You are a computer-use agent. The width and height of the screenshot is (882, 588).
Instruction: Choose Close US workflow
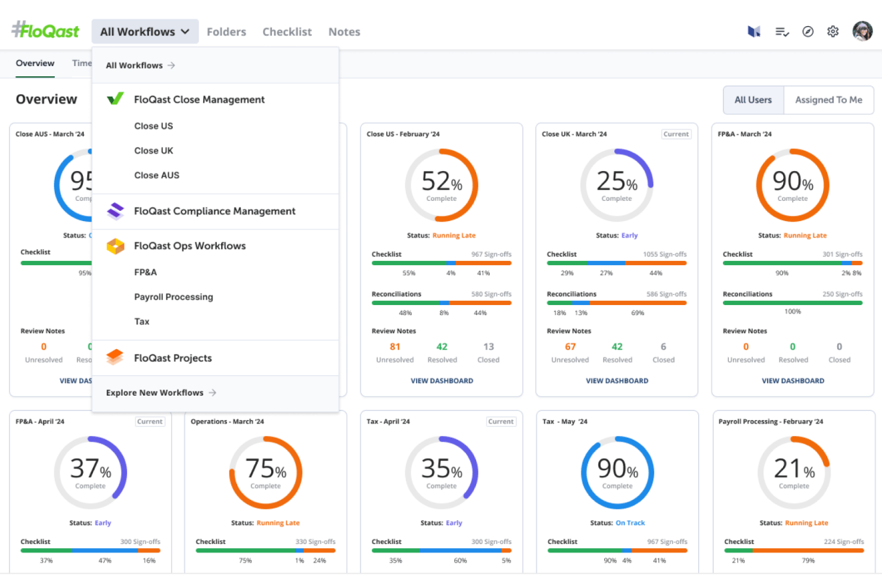tap(154, 126)
